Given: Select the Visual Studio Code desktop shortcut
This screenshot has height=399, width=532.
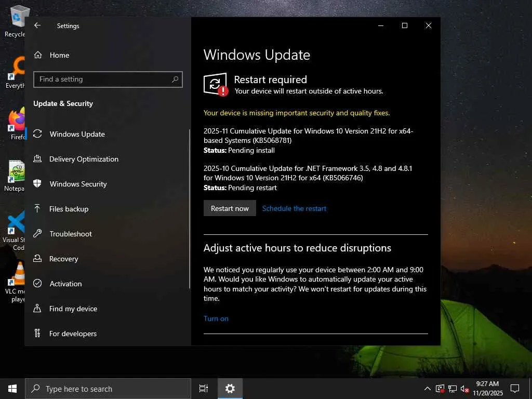Looking at the screenshot, I should click(x=14, y=231).
